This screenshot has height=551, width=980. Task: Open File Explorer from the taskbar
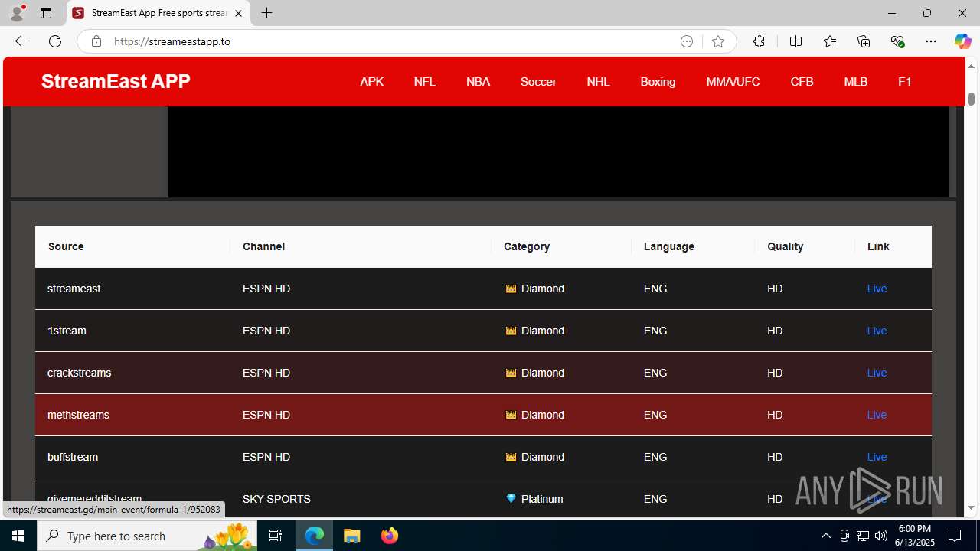coord(352,536)
